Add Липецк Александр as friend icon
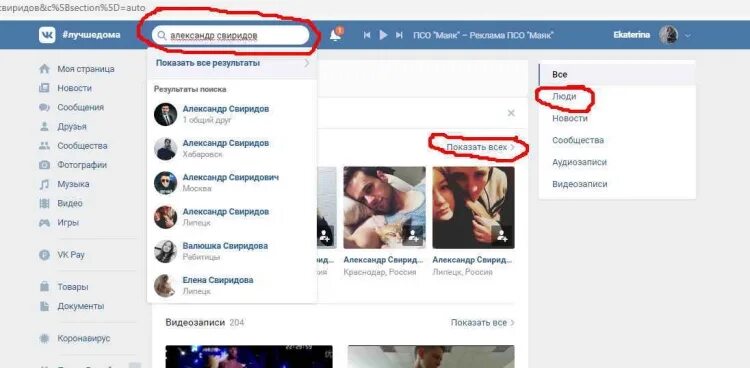Viewport: 750px width, 368px height. (x=502, y=235)
